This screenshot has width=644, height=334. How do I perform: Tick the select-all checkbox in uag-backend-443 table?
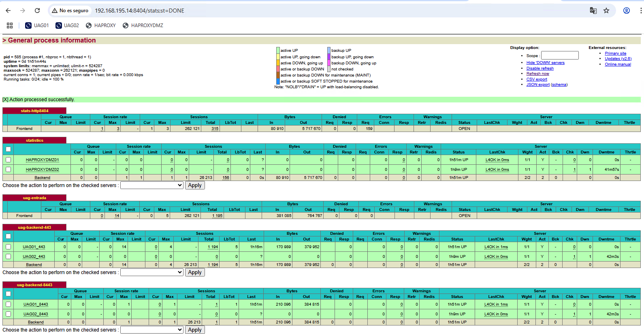[x=8, y=236]
